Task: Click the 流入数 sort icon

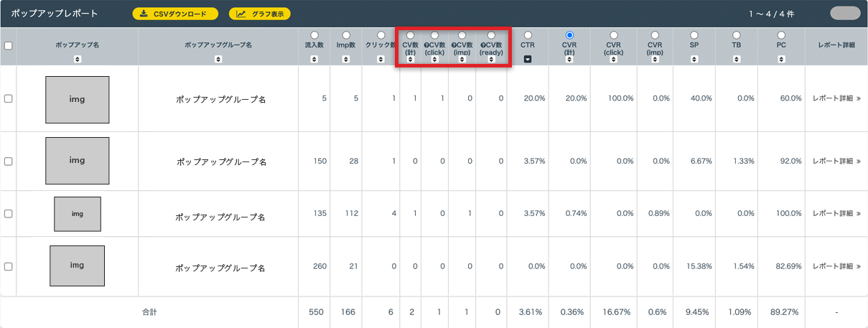Action: coord(314,60)
